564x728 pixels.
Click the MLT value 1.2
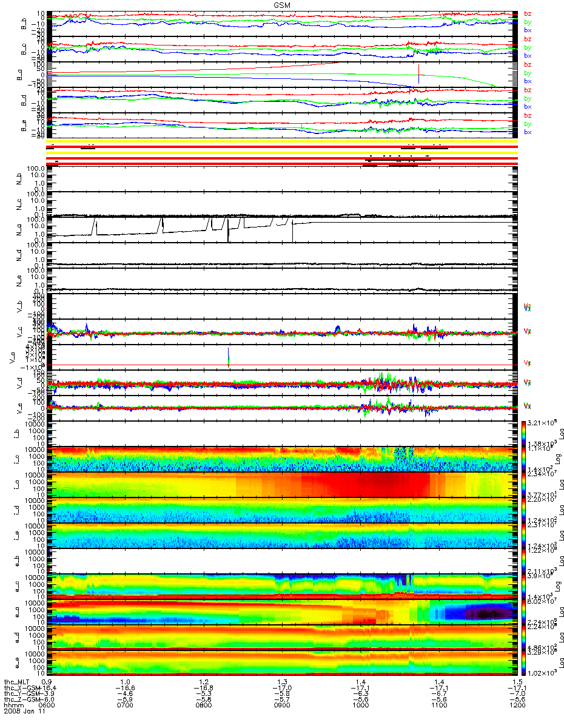tap(204, 681)
